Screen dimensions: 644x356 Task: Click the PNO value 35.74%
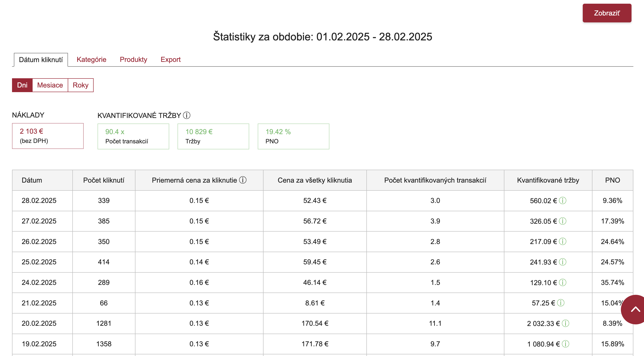pyautogui.click(x=613, y=282)
